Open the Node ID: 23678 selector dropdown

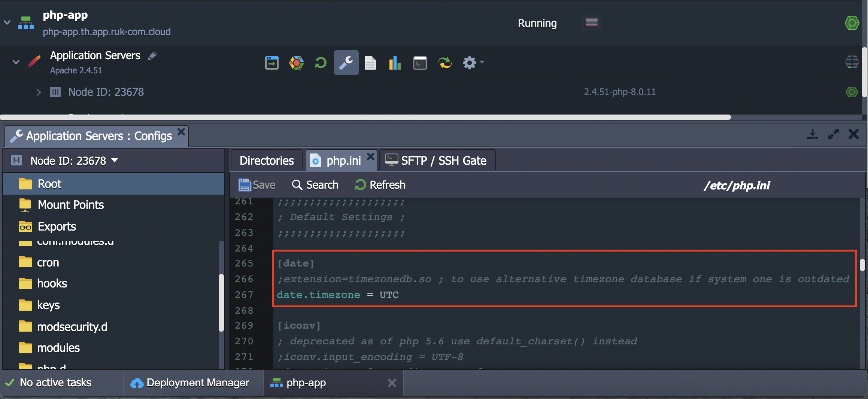coord(74,161)
